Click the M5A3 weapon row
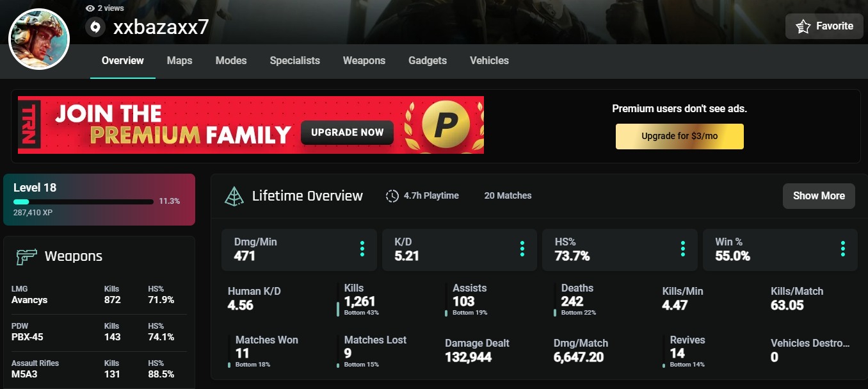 point(99,369)
